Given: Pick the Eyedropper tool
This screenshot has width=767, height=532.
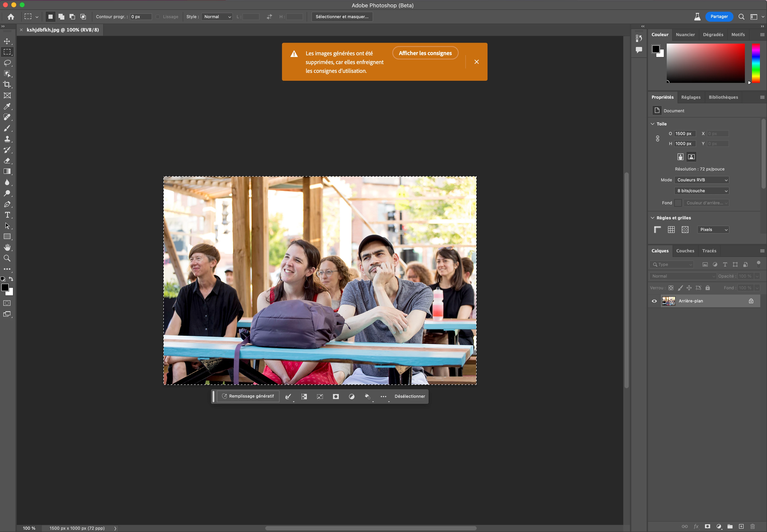Looking at the screenshot, I should 7,106.
